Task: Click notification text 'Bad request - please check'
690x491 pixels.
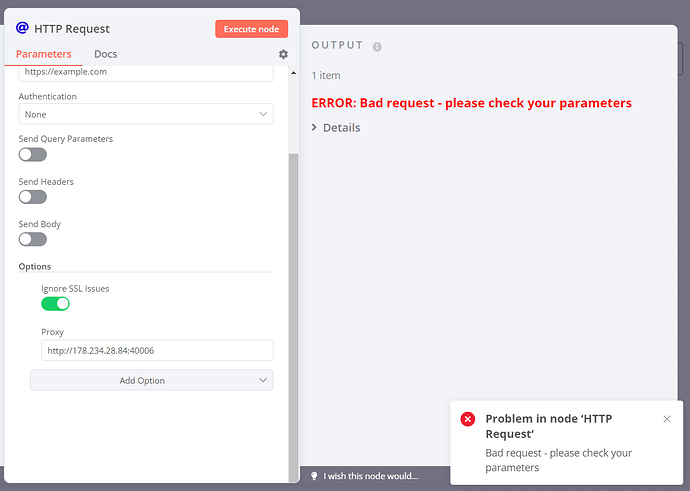Action: click(x=559, y=460)
